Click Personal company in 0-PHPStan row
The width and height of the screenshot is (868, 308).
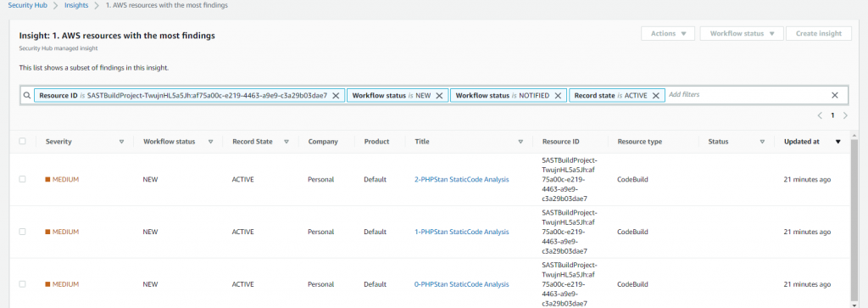click(x=320, y=284)
